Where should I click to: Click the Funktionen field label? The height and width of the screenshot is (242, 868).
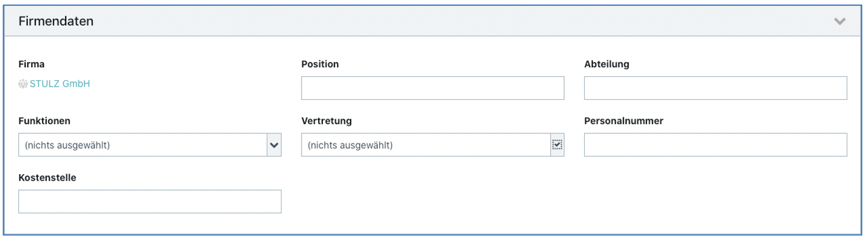(44, 121)
